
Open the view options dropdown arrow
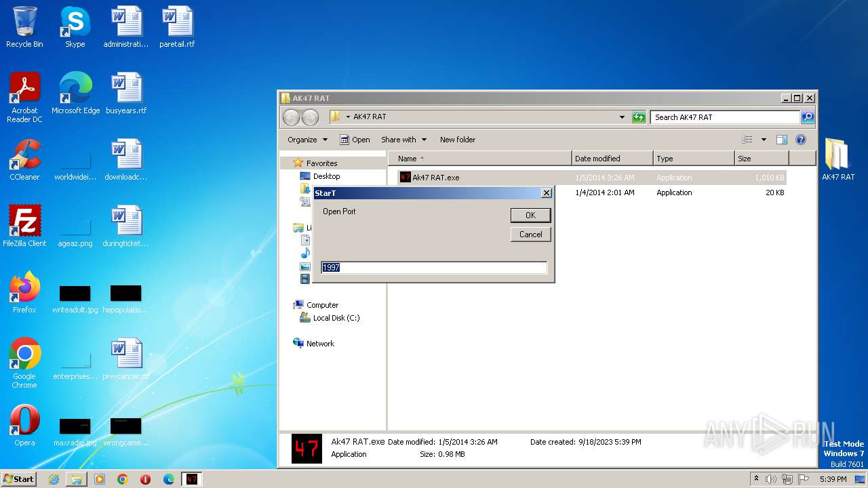(x=764, y=140)
